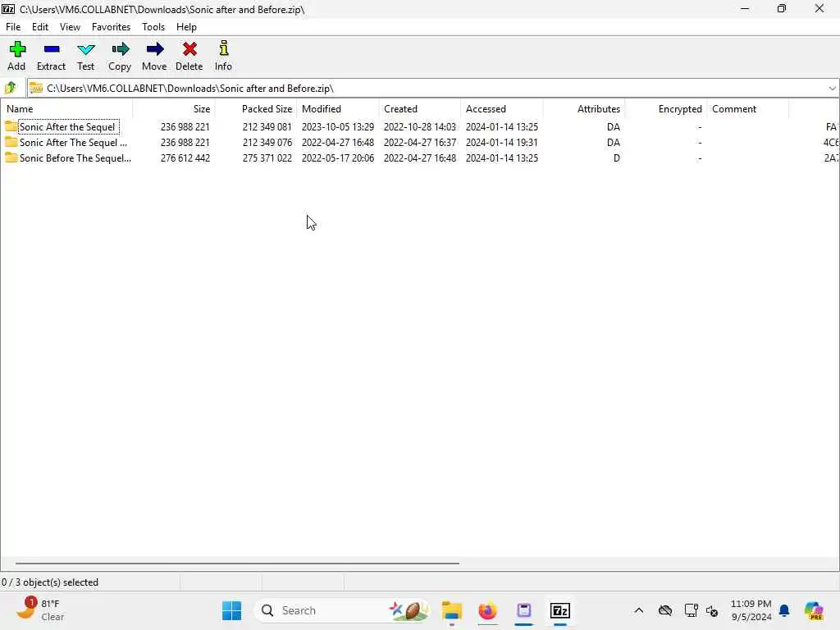Screen dimensions: 840x630
Task: Sort by the Name column header
Action: point(67,109)
